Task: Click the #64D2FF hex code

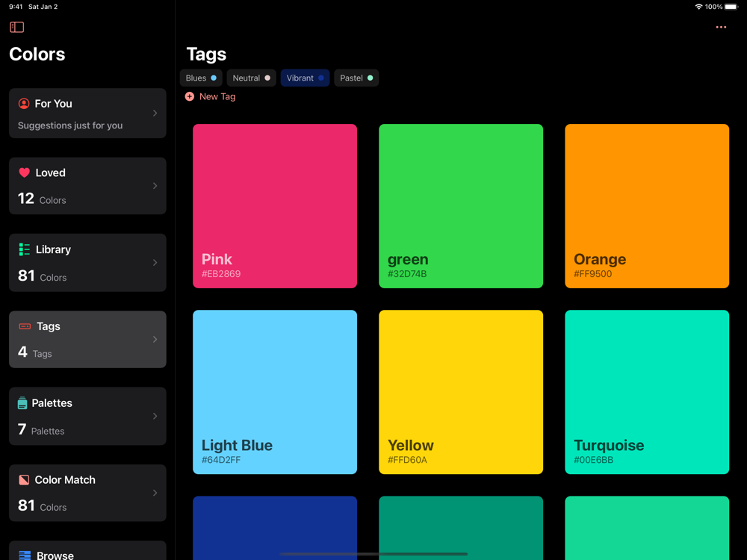Action: (221, 460)
